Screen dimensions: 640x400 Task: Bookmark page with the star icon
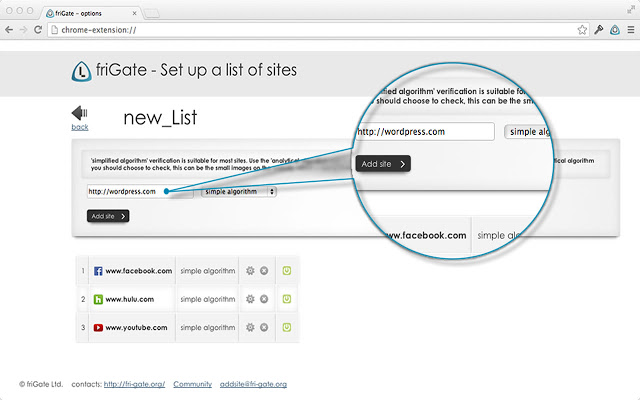(x=582, y=30)
